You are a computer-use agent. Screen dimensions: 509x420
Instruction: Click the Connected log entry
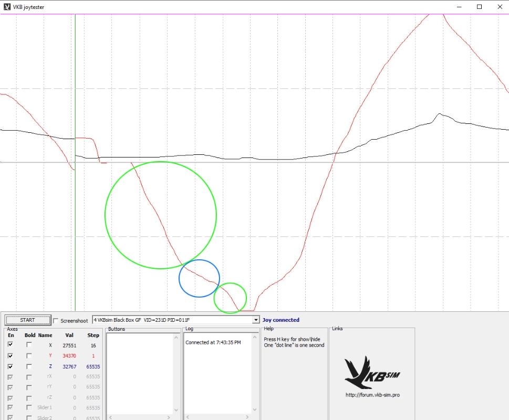[213, 342]
